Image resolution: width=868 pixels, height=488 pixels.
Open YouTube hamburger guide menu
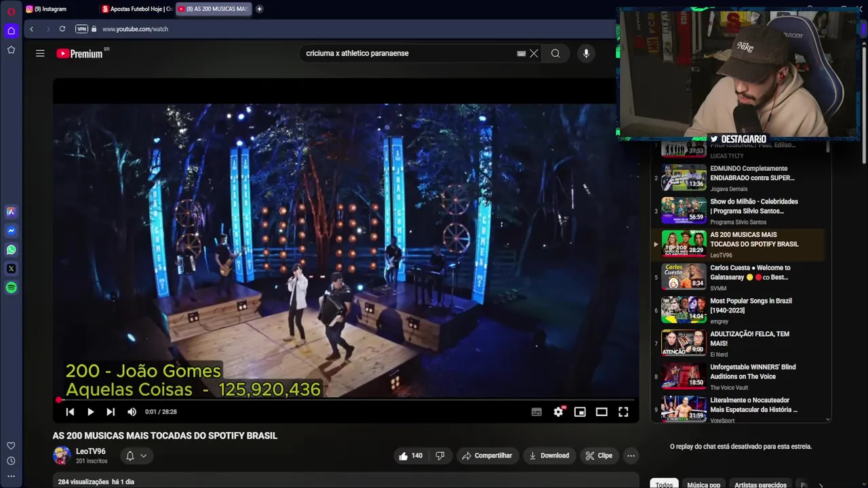pos(40,54)
